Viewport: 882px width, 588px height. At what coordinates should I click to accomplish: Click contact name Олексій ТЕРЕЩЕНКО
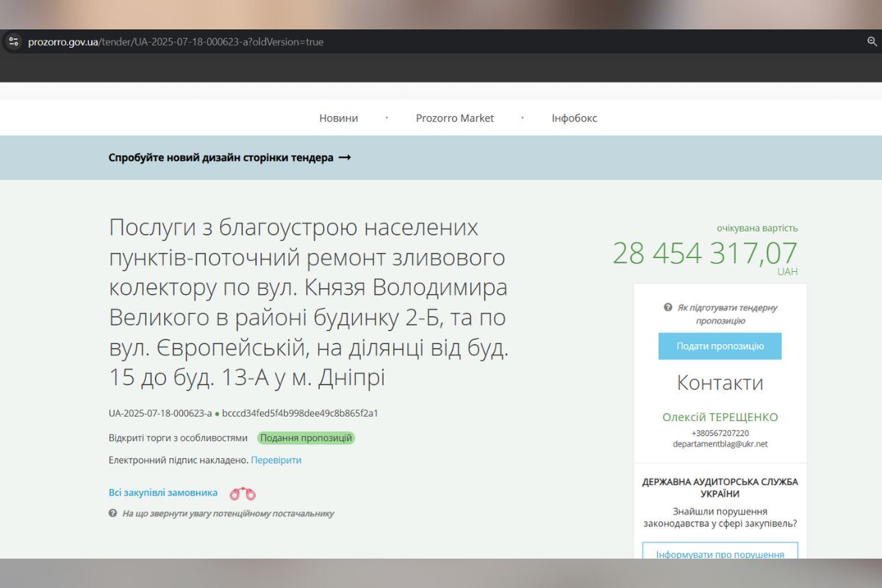click(720, 417)
